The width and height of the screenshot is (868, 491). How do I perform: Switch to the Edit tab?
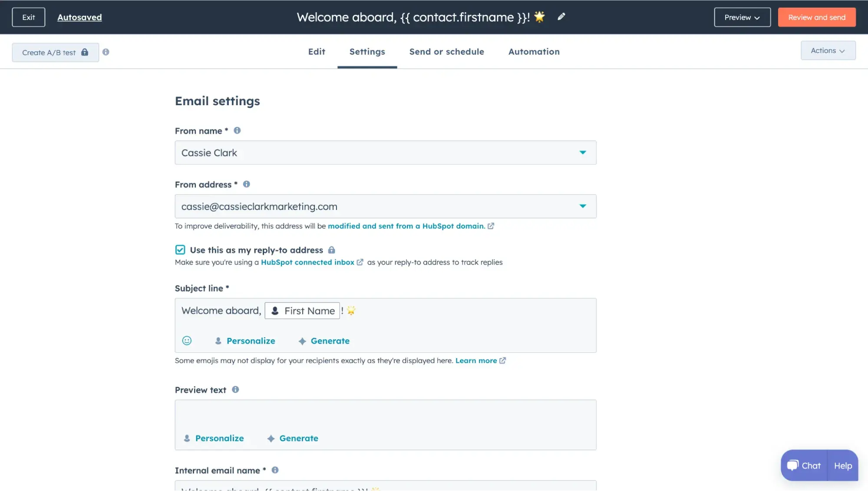pyautogui.click(x=316, y=52)
